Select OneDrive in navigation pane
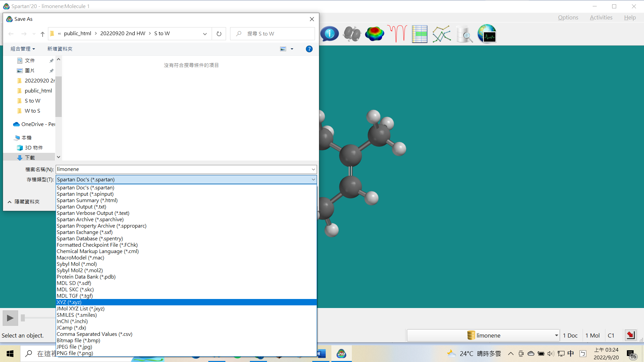644x362 pixels. 34,124
